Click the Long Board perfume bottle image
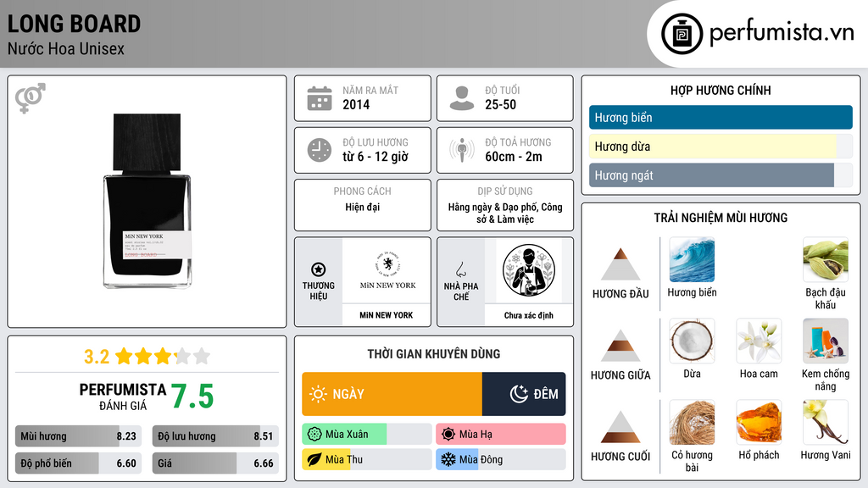Image resolution: width=868 pixels, height=488 pixels. [x=147, y=201]
